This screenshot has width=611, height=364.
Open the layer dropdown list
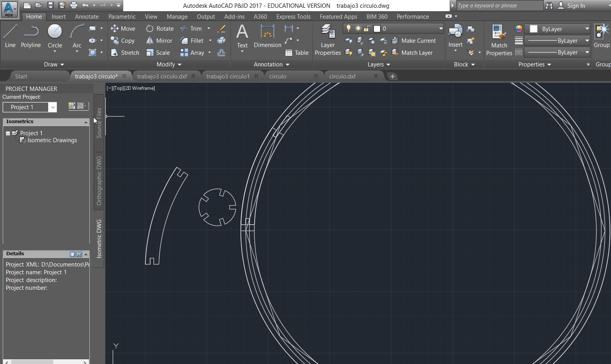click(x=441, y=28)
